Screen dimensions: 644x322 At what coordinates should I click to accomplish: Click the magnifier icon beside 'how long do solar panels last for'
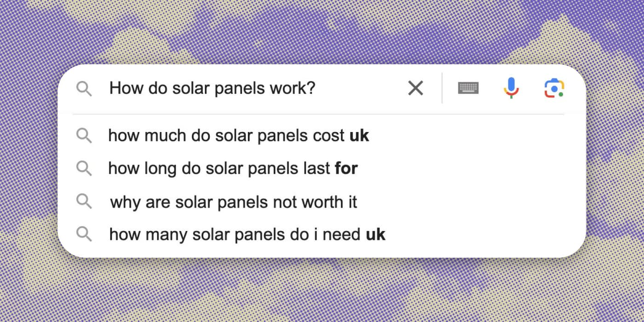(84, 168)
